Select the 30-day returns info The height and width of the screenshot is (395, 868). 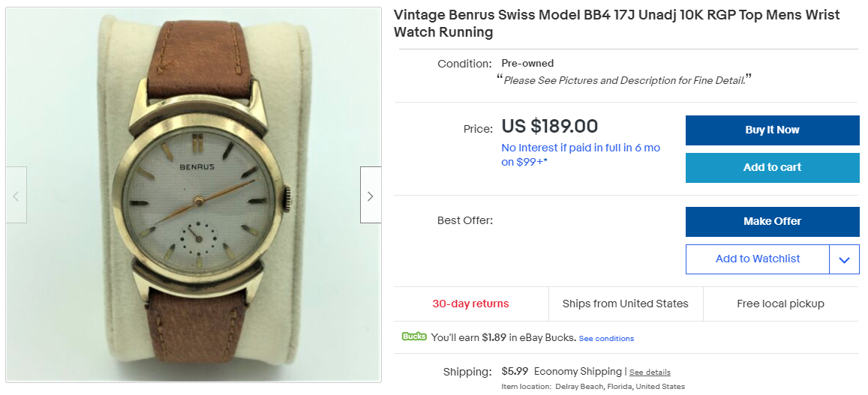tap(470, 304)
